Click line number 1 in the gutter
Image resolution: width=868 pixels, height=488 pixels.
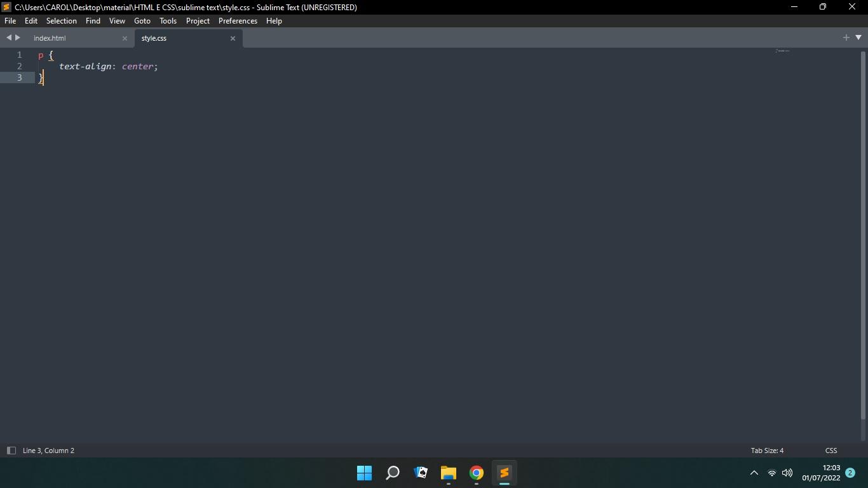[x=20, y=55]
